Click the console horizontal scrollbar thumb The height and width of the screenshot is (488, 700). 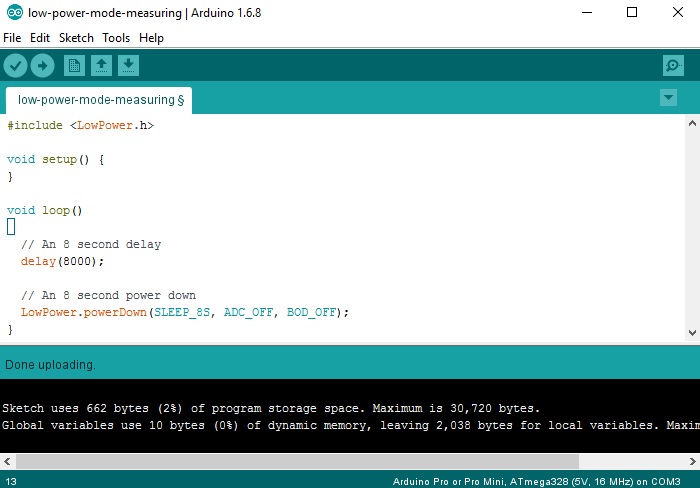(297, 461)
